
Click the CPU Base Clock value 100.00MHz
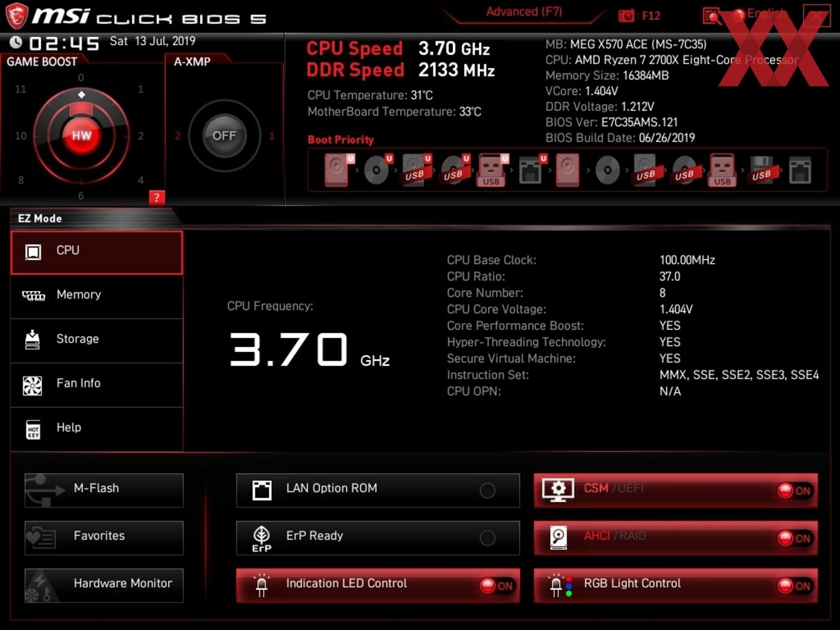click(687, 260)
